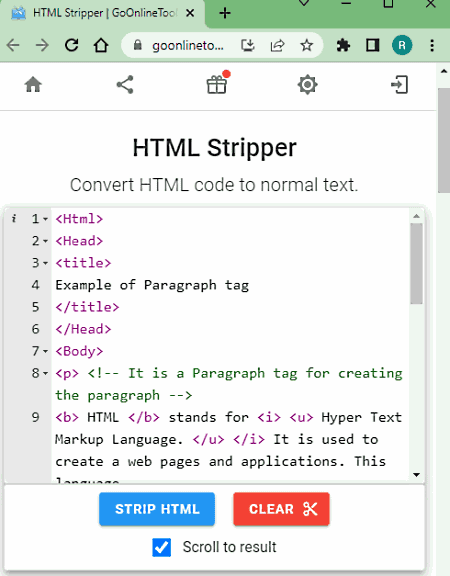The height and width of the screenshot is (576, 450).
Task: Click the share icon in site toolbar
Action: pyautogui.click(x=125, y=85)
